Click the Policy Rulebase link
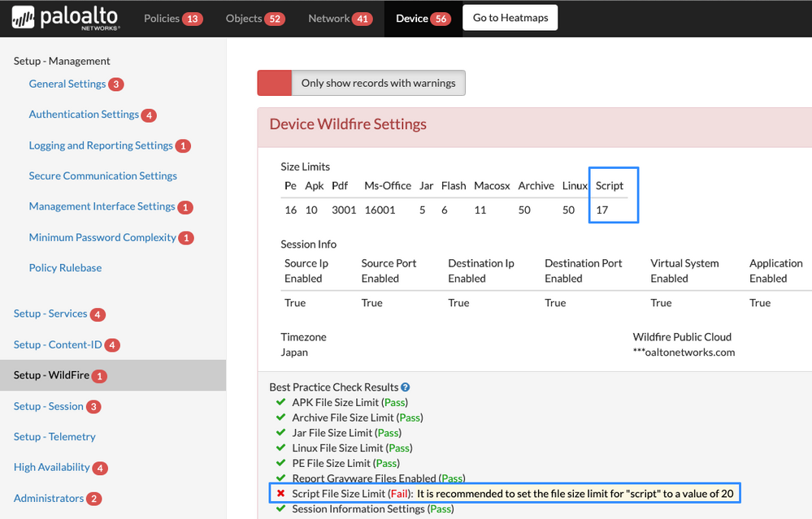 65,268
